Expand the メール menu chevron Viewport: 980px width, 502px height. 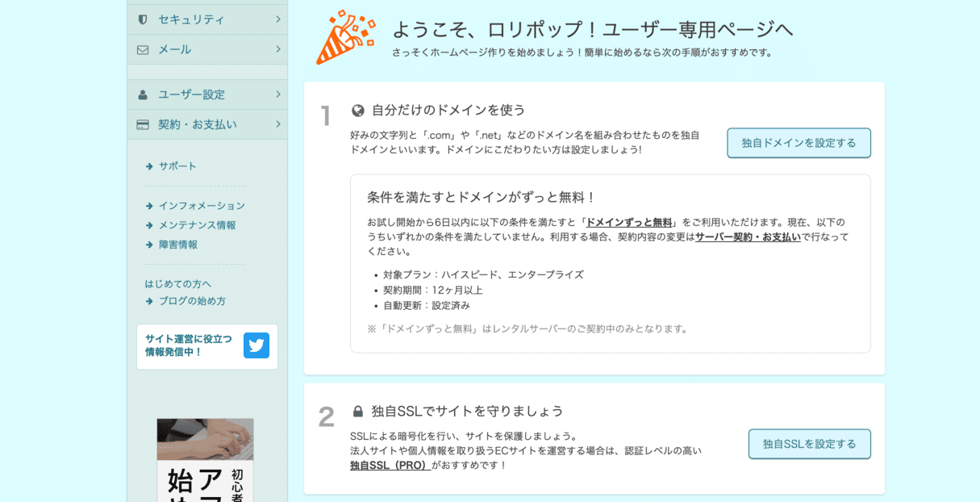pyautogui.click(x=277, y=49)
